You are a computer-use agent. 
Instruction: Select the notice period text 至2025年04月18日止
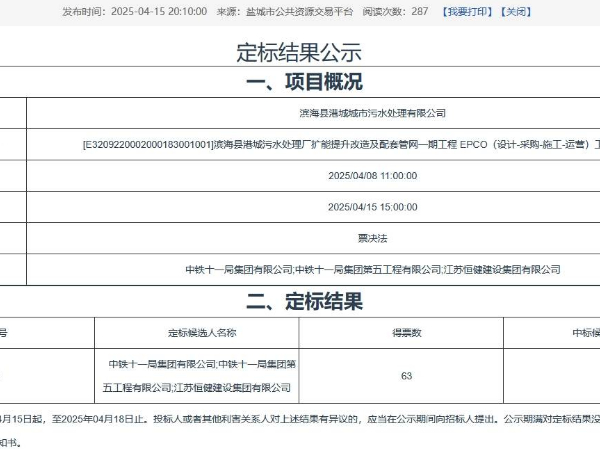coord(98,419)
